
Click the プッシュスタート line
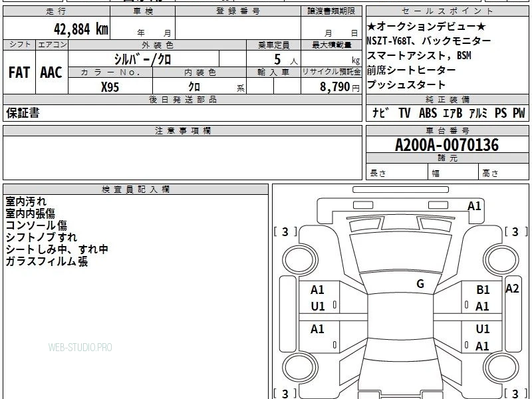click(406, 84)
